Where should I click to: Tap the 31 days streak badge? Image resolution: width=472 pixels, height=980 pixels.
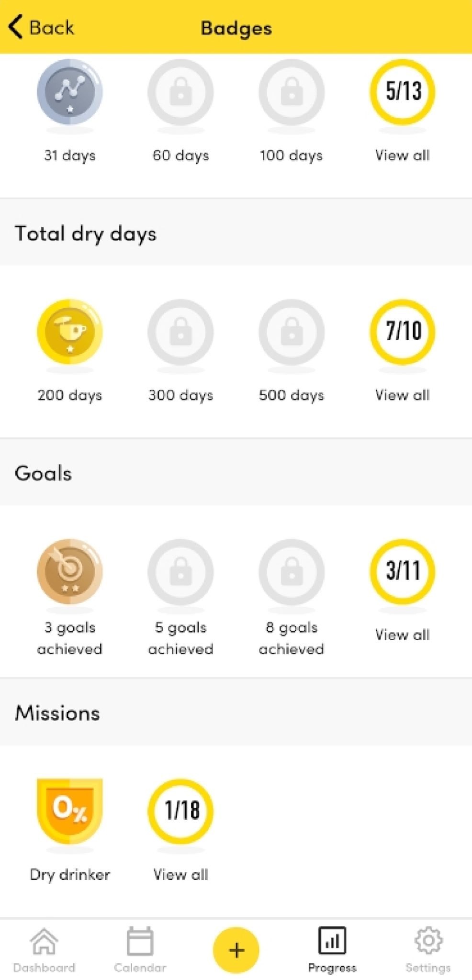[70, 92]
